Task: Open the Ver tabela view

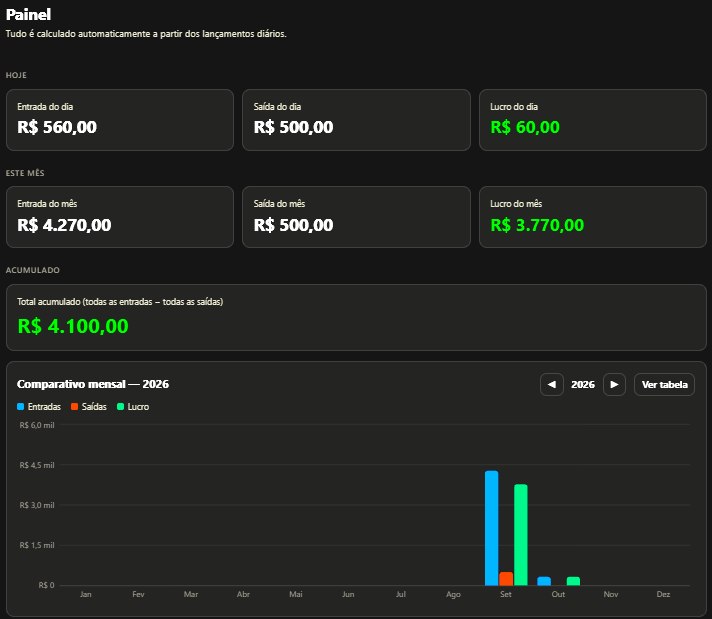Action: [664, 385]
